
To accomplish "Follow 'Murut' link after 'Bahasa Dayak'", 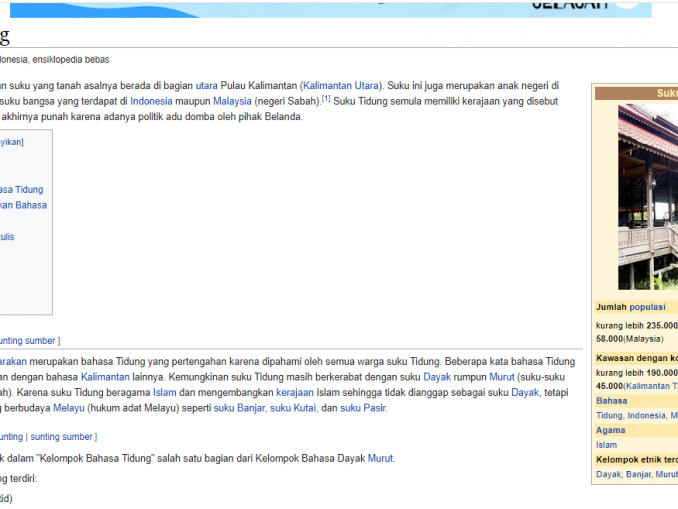I will click(x=381, y=458).
